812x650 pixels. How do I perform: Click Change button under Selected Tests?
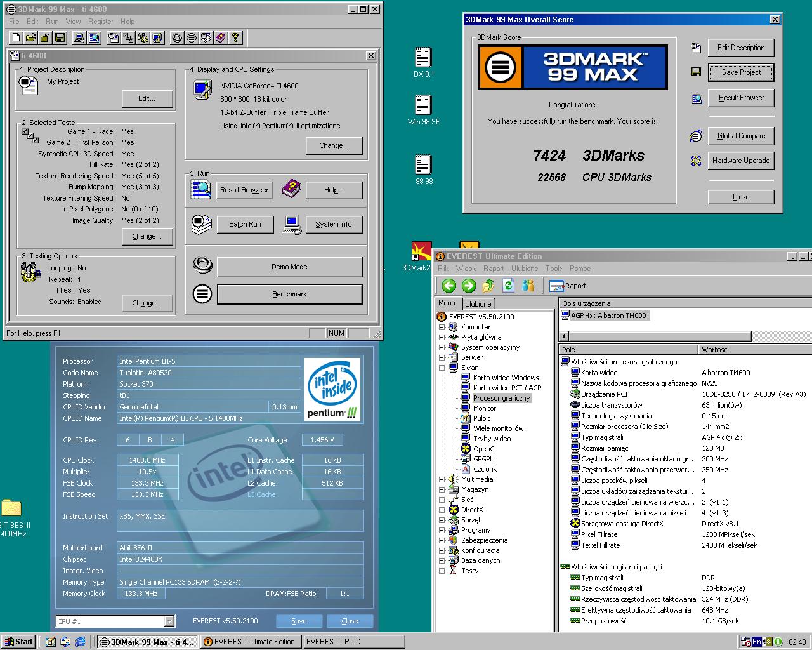[x=147, y=236]
